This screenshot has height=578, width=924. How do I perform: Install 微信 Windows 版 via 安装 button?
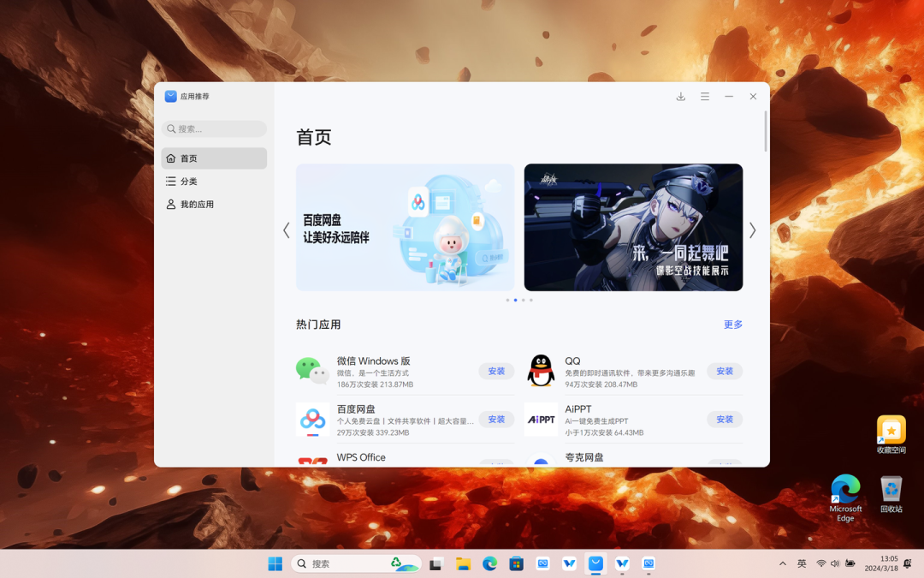coord(496,371)
